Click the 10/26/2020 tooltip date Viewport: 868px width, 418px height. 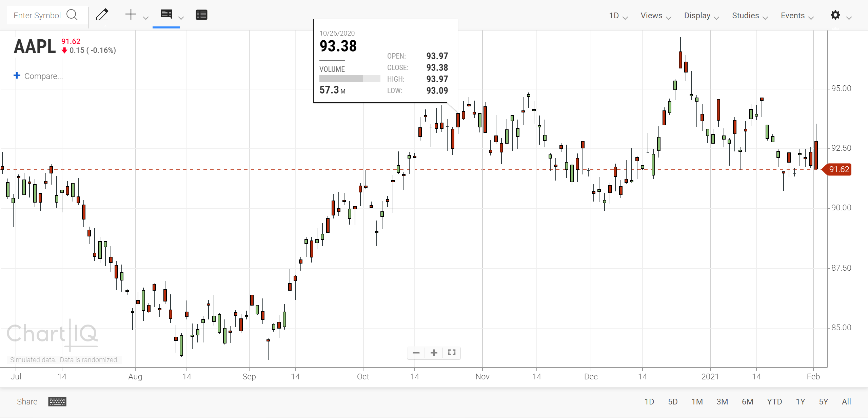pyautogui.click(x=337, y=33)
